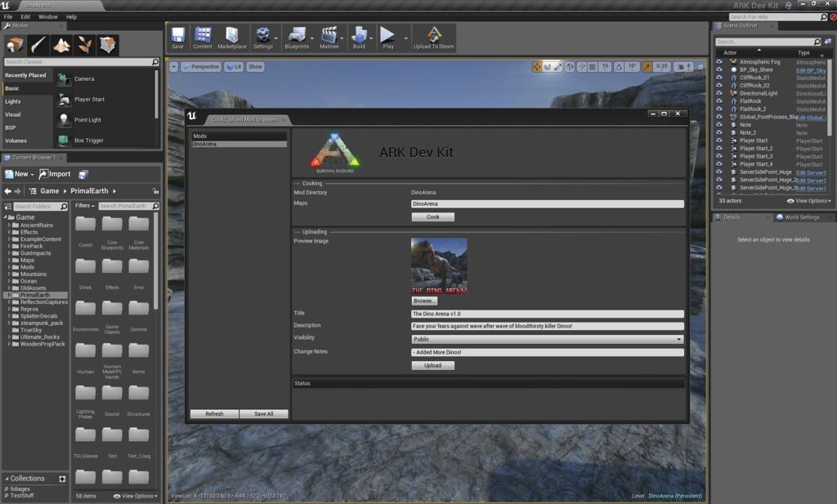Click the Cook button

[433, 217]
